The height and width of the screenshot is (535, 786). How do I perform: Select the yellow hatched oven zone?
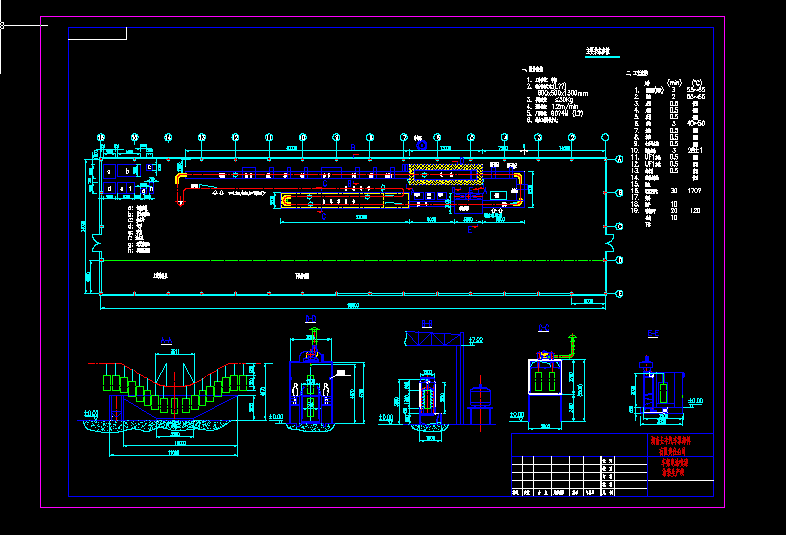tap(446, 174)
